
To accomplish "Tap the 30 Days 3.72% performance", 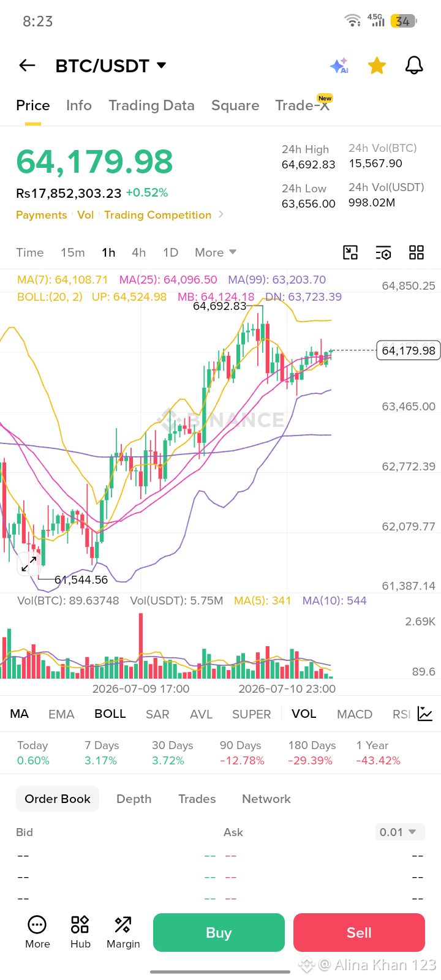I will (173, 753).
